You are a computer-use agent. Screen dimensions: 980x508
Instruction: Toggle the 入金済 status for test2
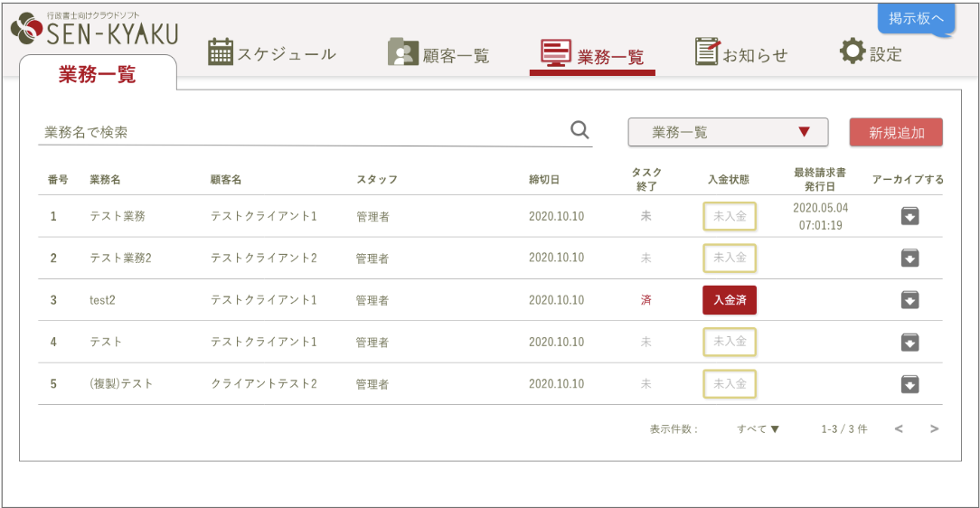(730, 300)
